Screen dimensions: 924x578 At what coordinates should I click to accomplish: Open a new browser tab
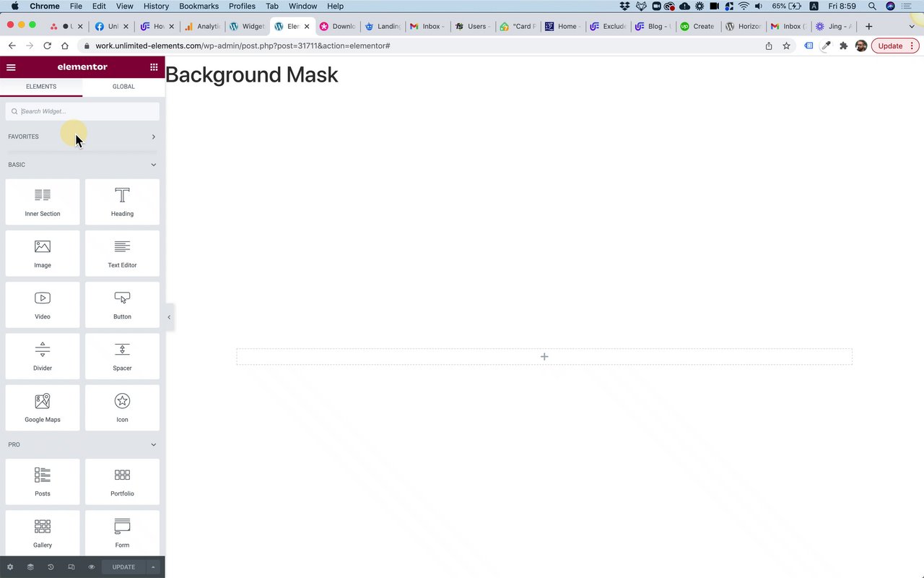click(x=868, y=26)
